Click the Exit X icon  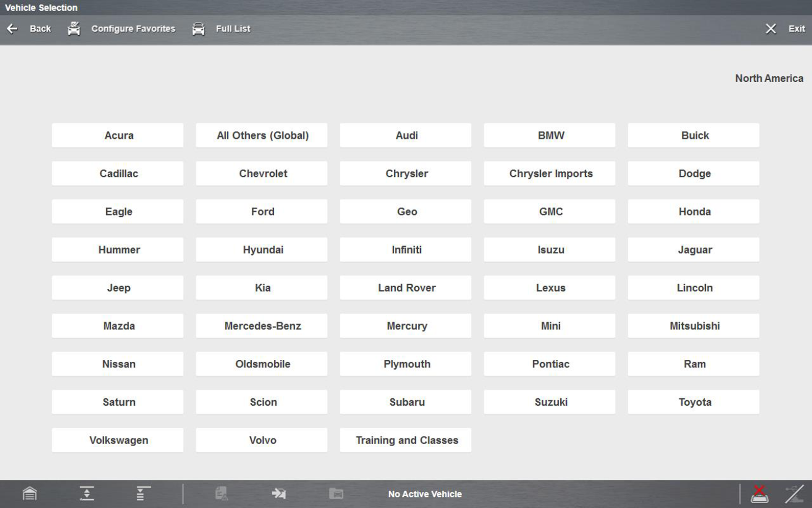tap(771, 29)
